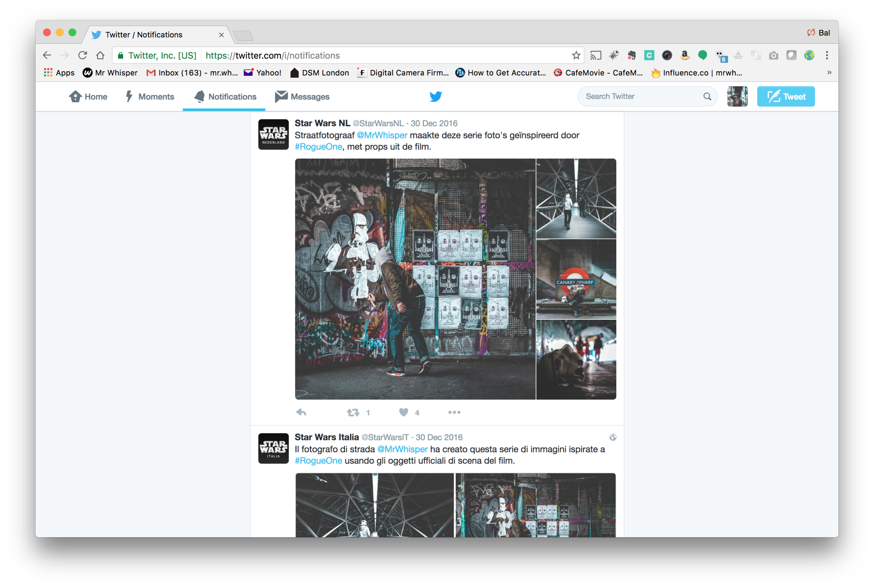
Task: Open the browser home page icon
Action: [100, 56]
